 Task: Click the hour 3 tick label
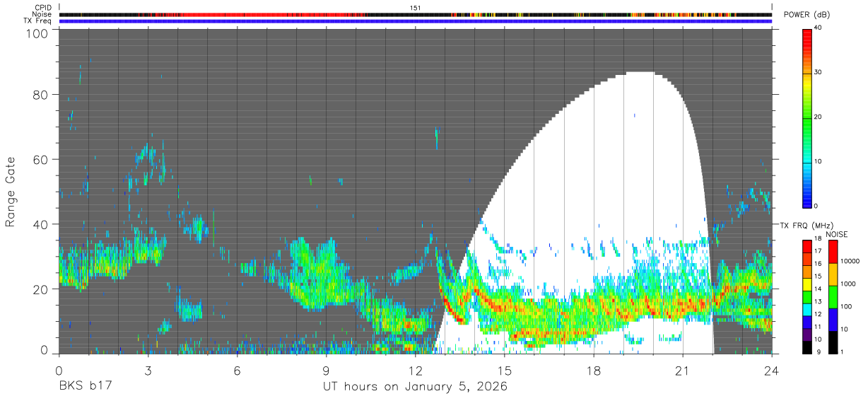148,371
